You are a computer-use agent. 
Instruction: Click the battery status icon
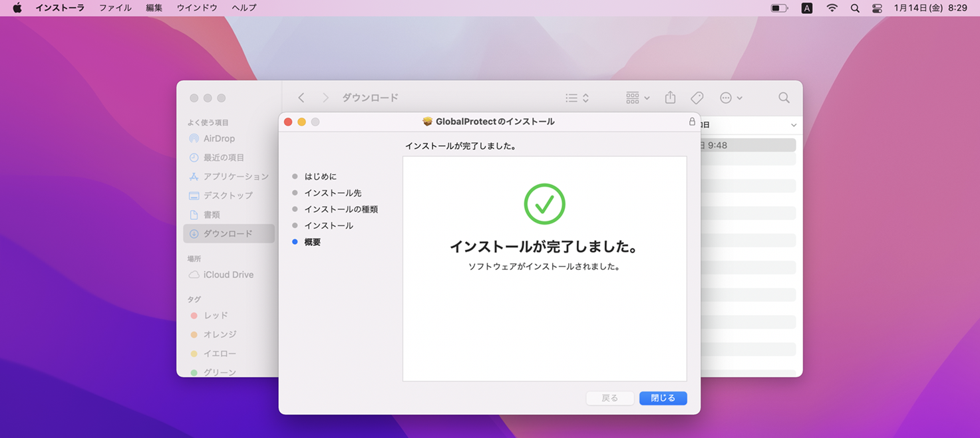point(779,8)
